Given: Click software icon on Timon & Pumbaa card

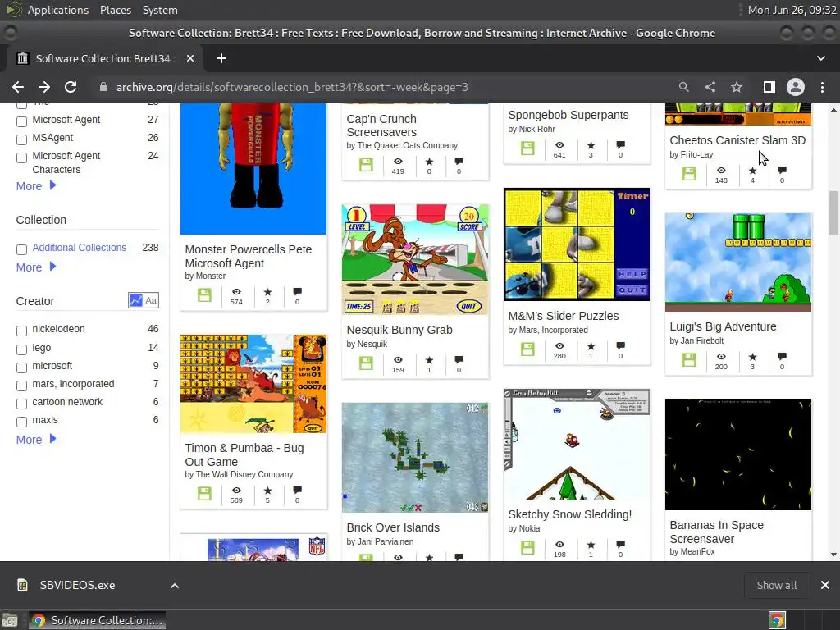Looking at the screenshot, I should 204,493.
